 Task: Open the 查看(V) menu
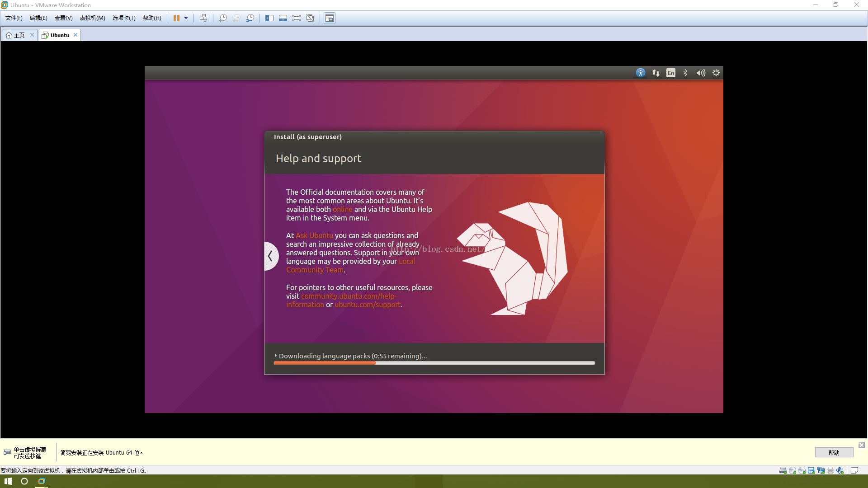pos(63,18)
